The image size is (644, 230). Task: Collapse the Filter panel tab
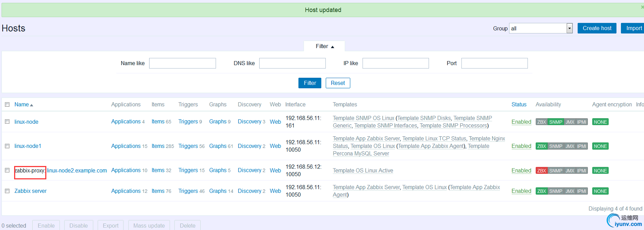324,46
